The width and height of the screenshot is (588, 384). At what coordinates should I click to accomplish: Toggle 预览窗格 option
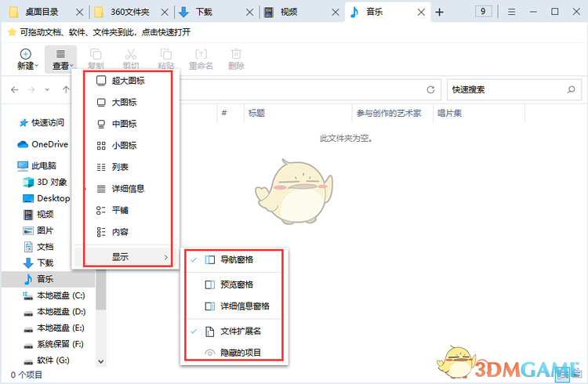click(234, 284)
